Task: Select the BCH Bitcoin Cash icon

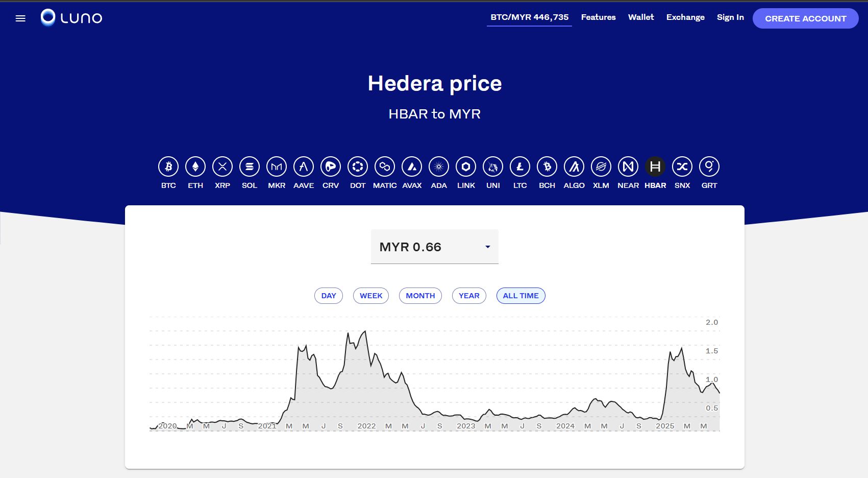Action: (x=547, y=166)
